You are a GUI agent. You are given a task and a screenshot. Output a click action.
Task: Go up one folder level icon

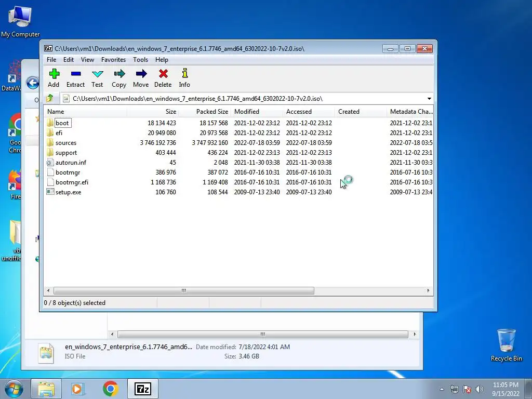pos(50,98)
